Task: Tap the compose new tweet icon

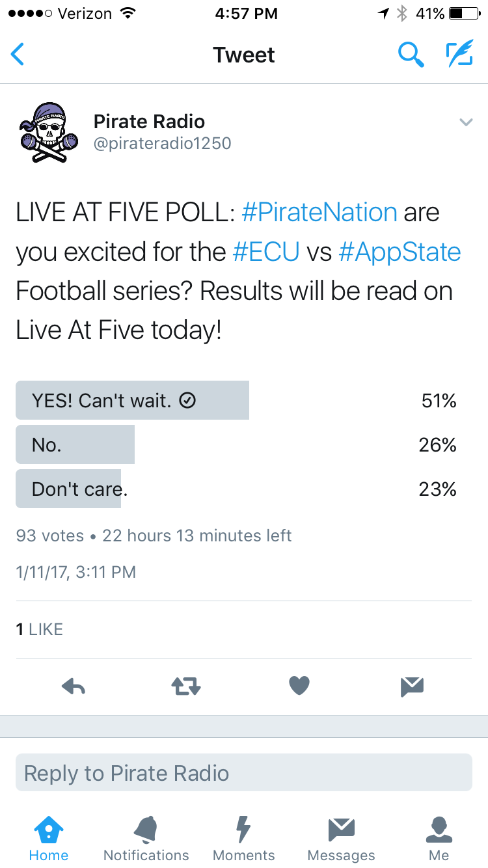Action: pyautogui.click(x=459, y=55)
